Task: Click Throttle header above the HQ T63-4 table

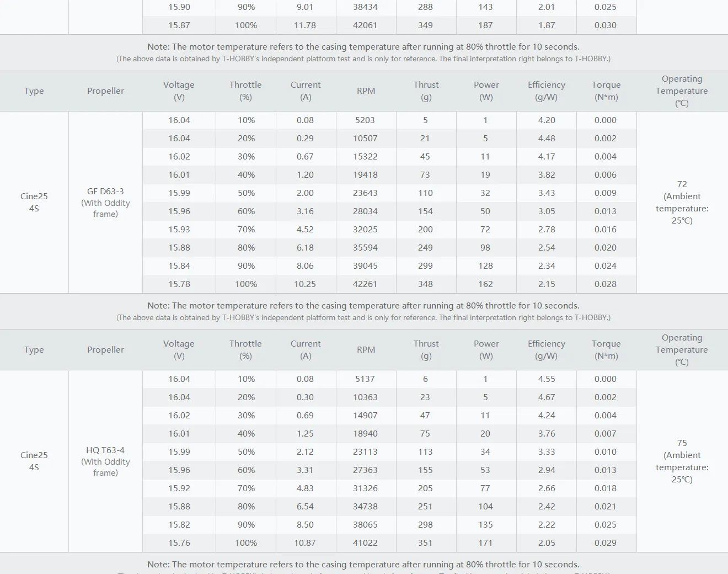Action: pos(245,350)
